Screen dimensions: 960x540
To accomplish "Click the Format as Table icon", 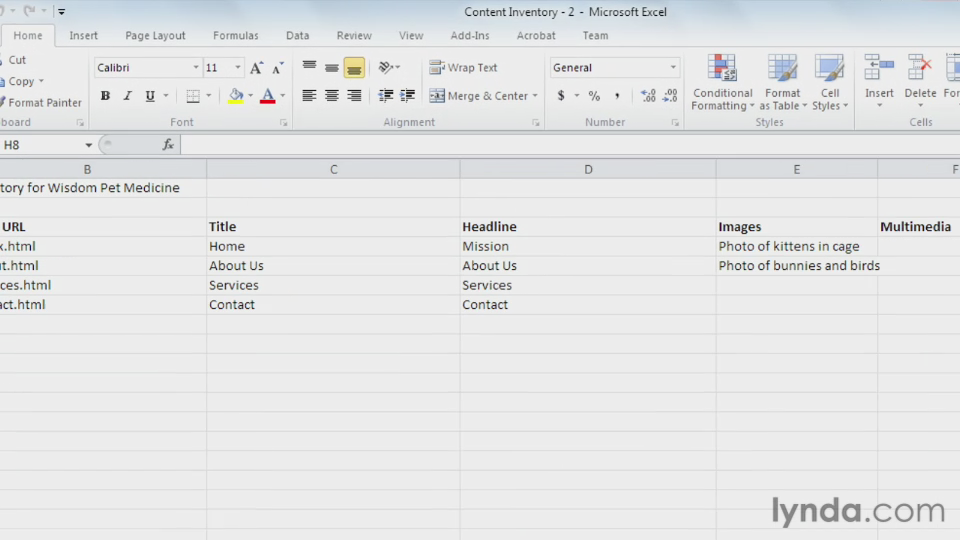I will [x=782, y=83].
